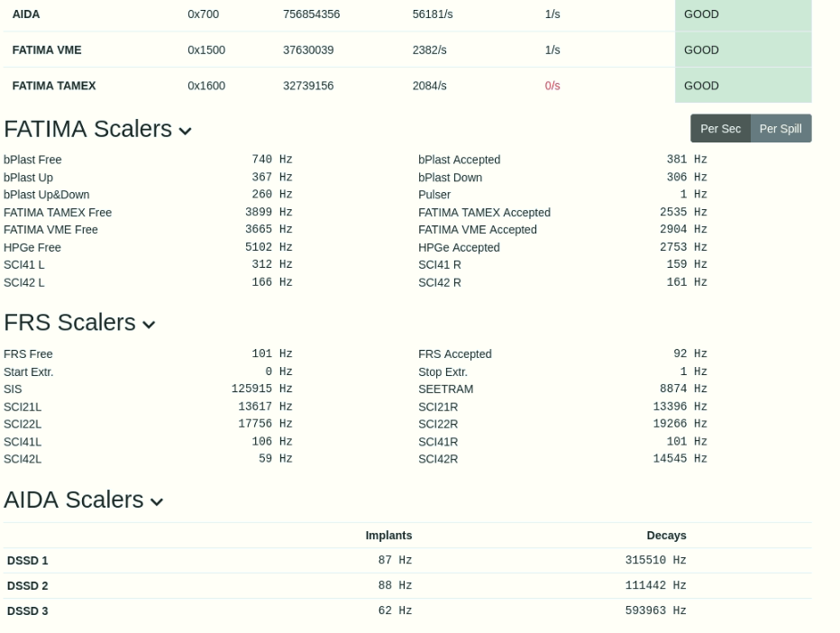Collapse the FATIMA Scalers section chevron
The height and width of the screenshot is (633, 840).
click(x=186, y=132)
